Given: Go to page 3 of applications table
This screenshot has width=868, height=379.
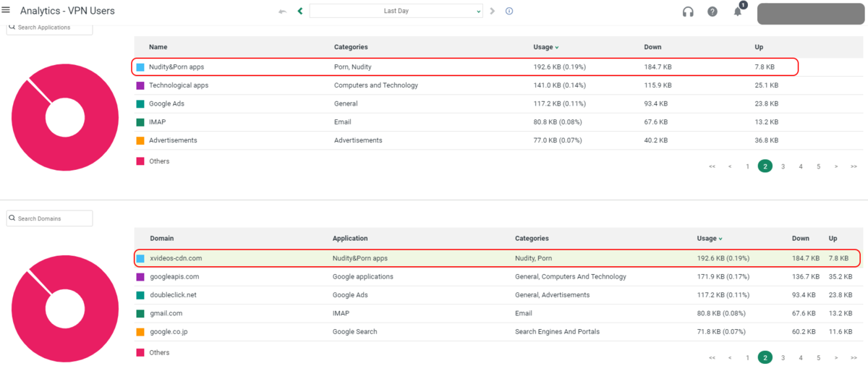Looking at the screenshot, I should point(783,166).
